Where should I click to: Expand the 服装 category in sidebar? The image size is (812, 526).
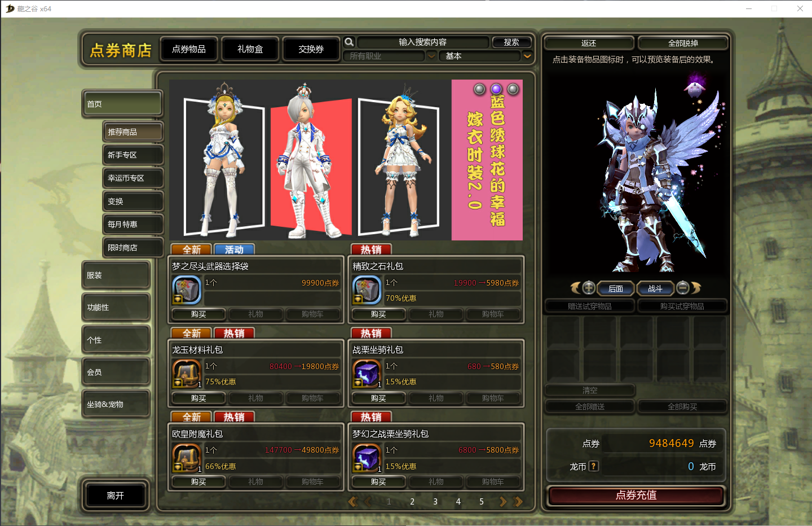[116, 275]
